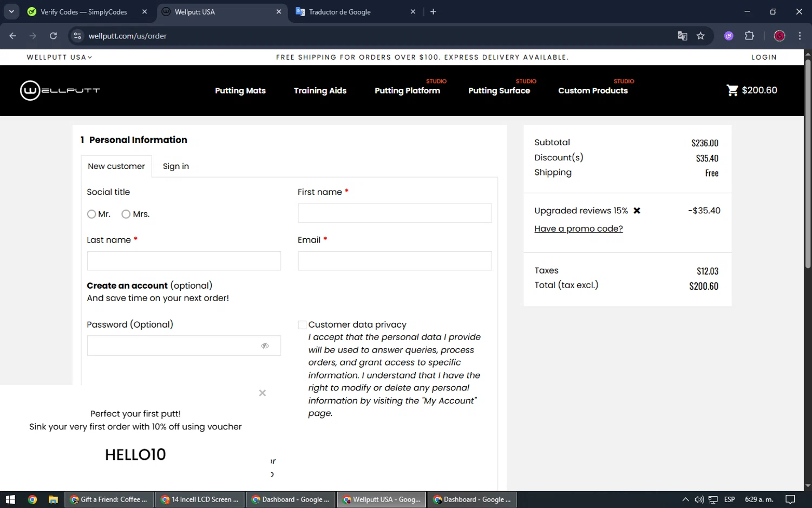Open the browser extensions puzzle icon

(x=749, y=36)
